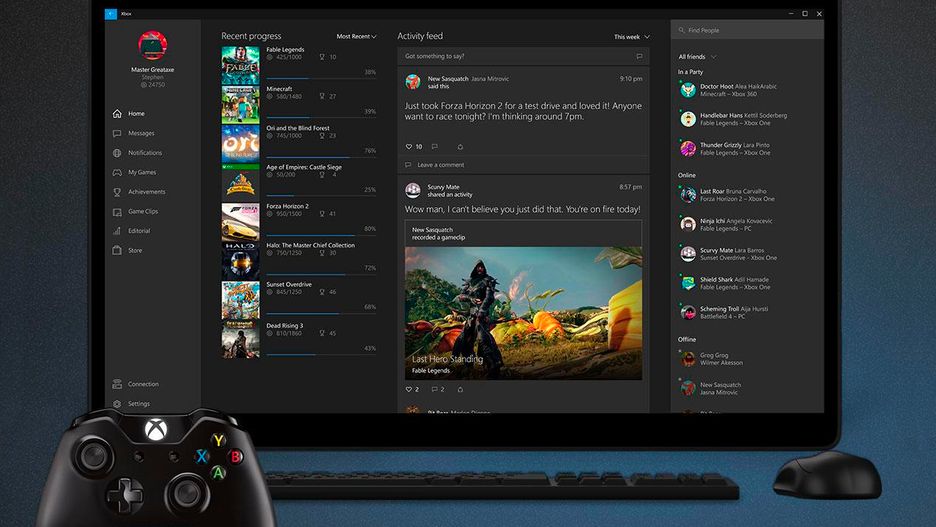The height and width of the screenshot is (527, 936).
Task: Click comment icon on Forza Horizon post
Action: coord(435,146)
